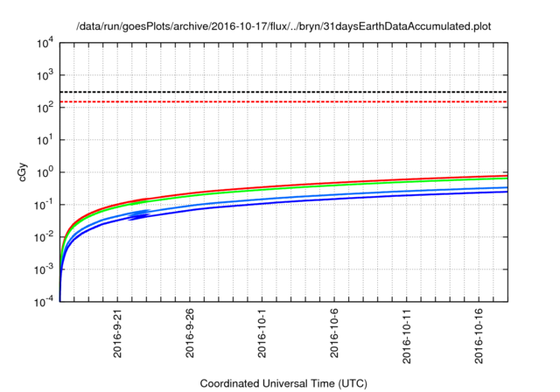Click the 10^-4 y-axis tick label
The height and width of the screenshot is (392, 560).
point(44,302)
